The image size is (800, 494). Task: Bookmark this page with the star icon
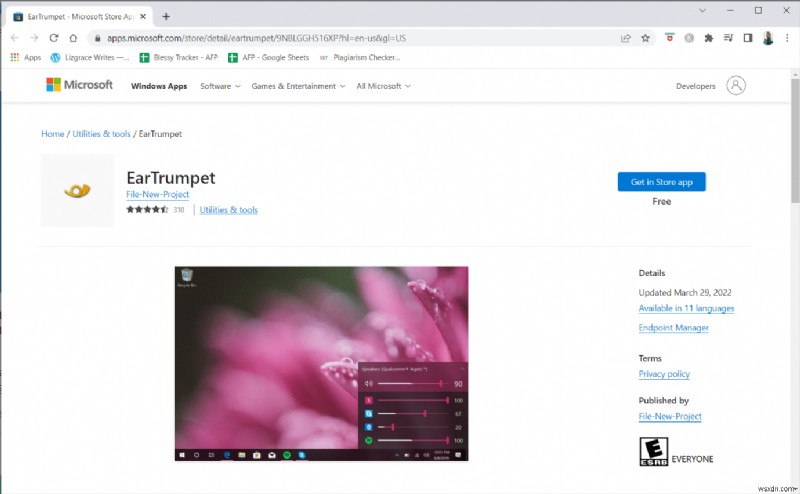pos(645,38)
